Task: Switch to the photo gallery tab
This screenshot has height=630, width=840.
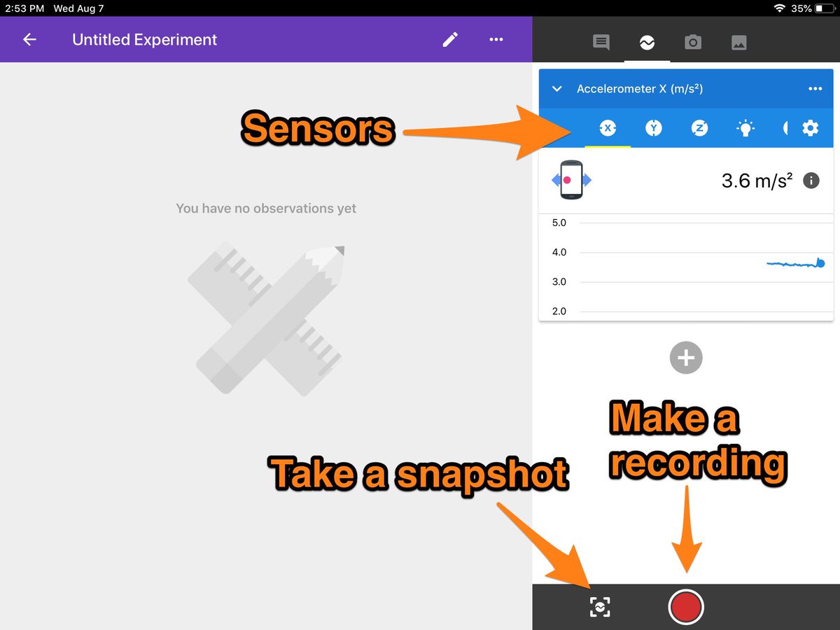Action: coord(738,43)
